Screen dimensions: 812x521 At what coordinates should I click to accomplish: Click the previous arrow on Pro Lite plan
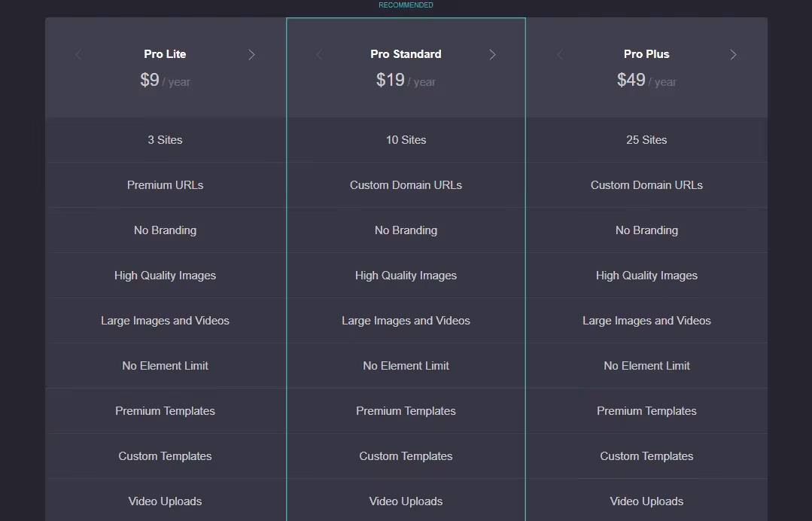point(79,54)
